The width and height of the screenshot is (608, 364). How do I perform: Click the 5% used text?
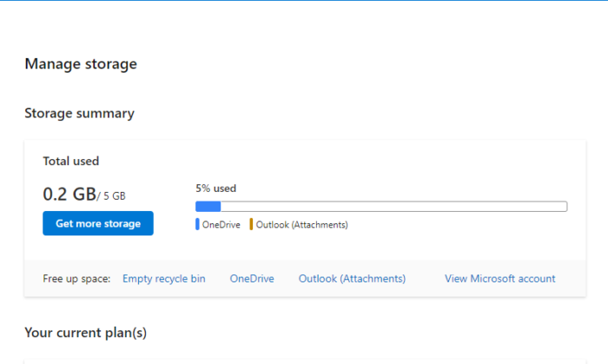coord(215,188)
